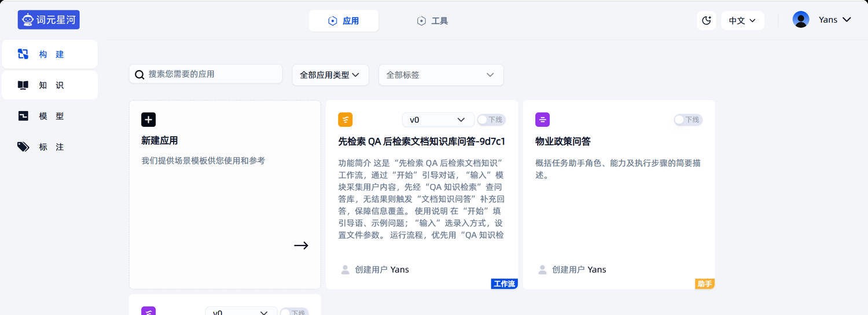Toggle dark mode moon icon
Screen dimensions: 868x315
click(707, 20)
